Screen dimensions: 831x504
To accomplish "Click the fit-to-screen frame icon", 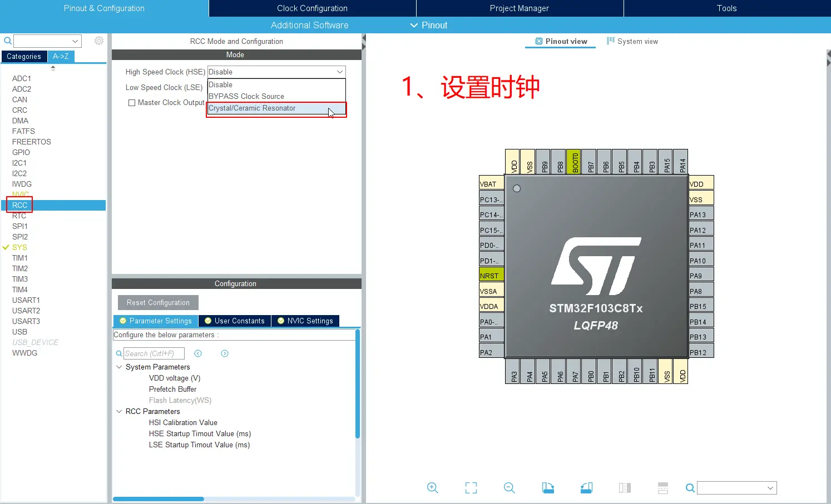I will point(471,488).
